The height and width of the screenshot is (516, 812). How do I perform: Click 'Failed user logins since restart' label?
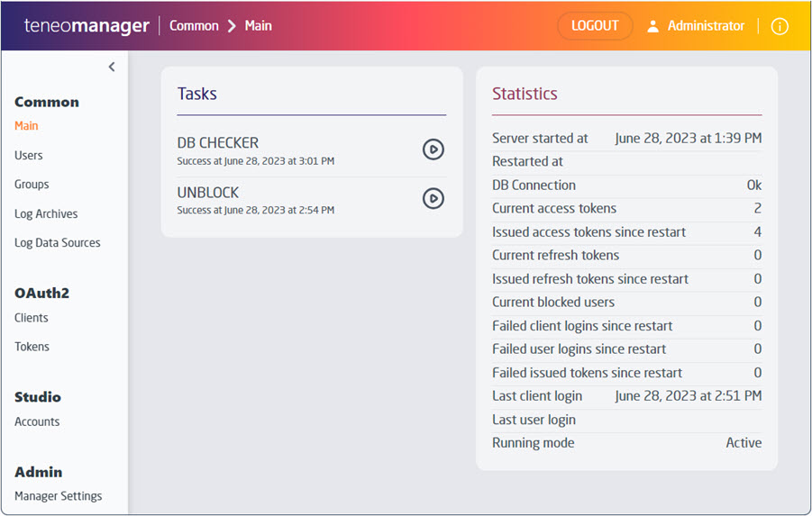point(579,349)
